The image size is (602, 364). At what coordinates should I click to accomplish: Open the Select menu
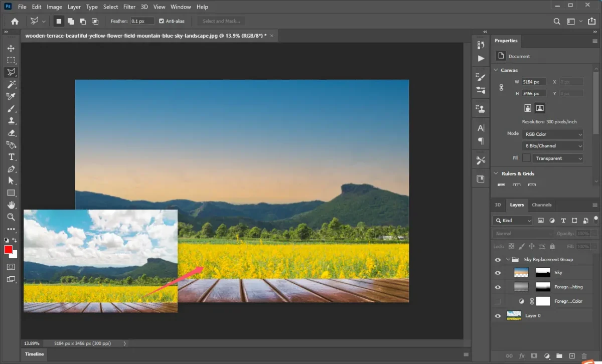tap(111, 7)
